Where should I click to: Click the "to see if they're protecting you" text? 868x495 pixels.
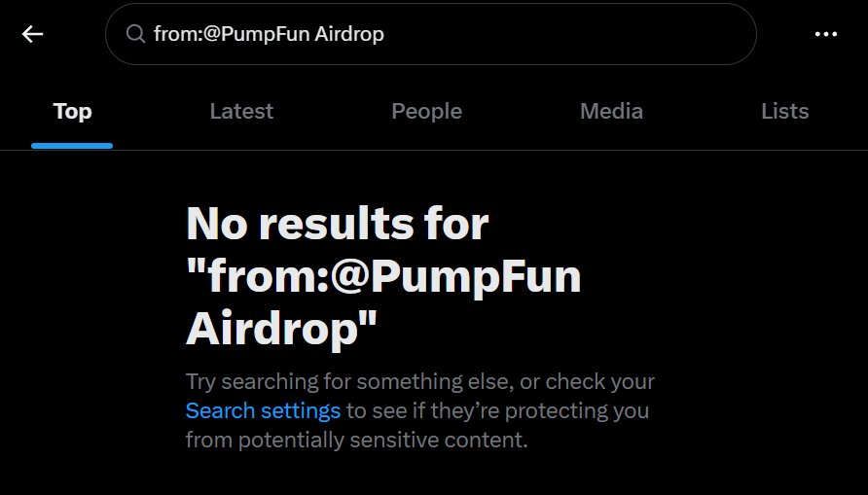coord(496,410)
